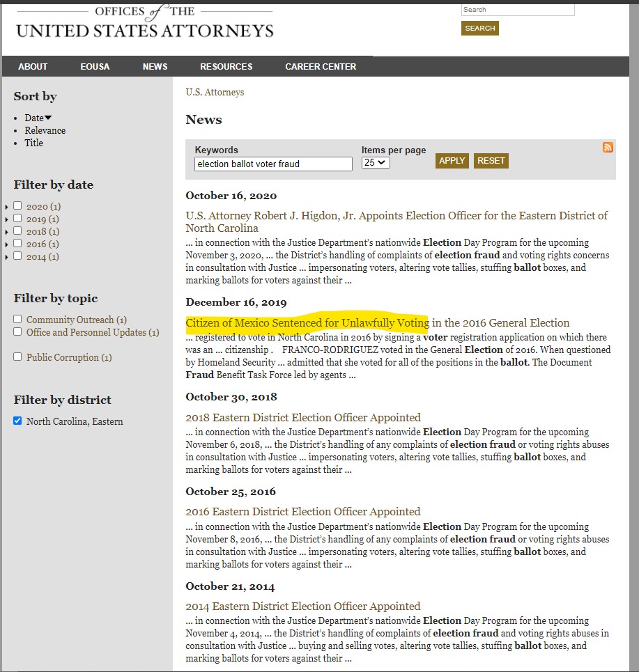The height and width of the screenshot is (672, 639).
Task: Open Citizen of Mexico Sentenced article
Action: coord(378,322)
